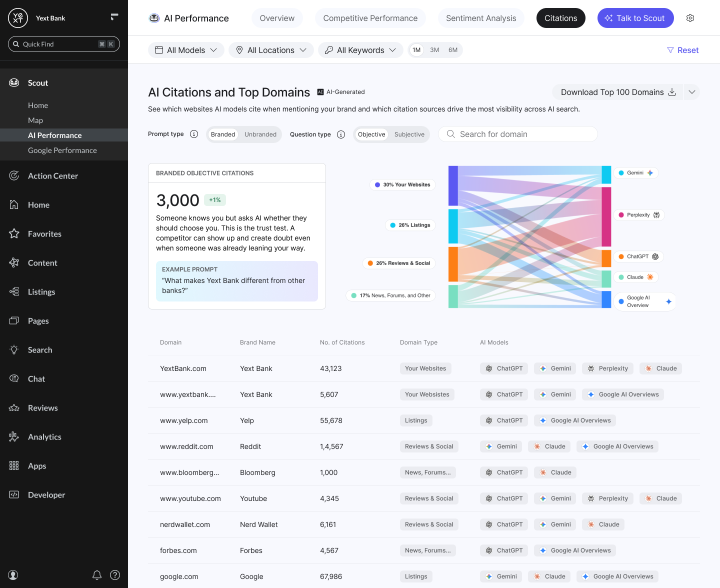Open notifications bell icon
The width and height of the screenshot is (720, 588).
97,575
